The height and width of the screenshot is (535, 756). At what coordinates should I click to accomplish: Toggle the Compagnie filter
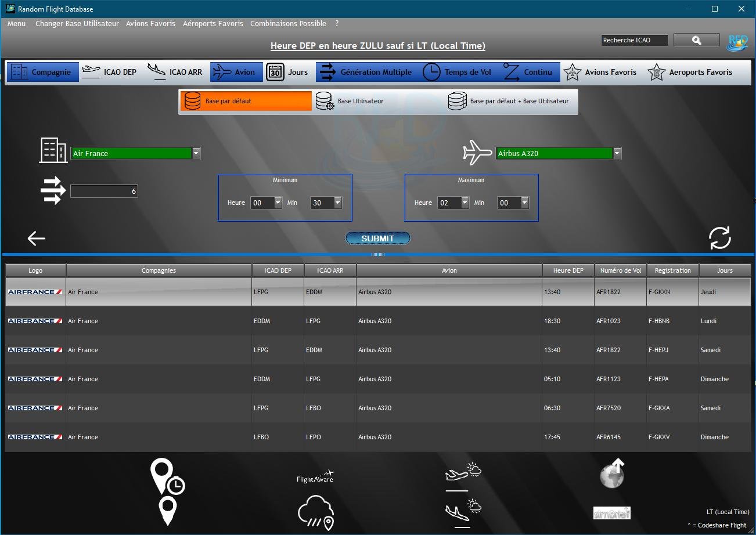42,72
